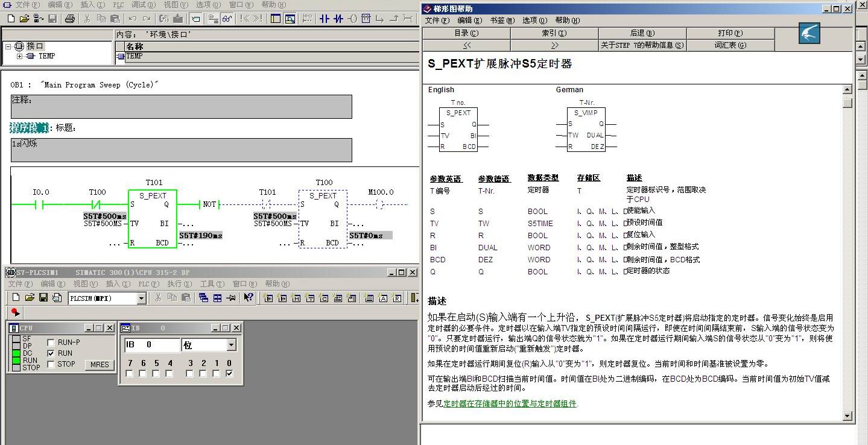Click the New file icon in the LAD editor toolbar
Screen dimensions: 868x445
point(11,19)
